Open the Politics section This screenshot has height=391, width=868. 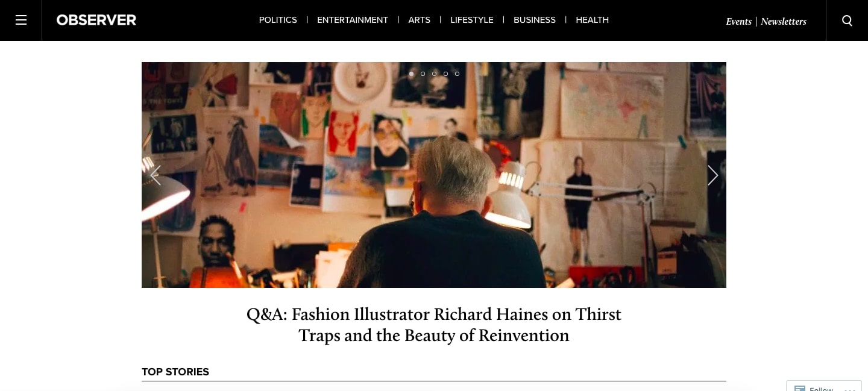pyautogui.click(x=278, y=20)
